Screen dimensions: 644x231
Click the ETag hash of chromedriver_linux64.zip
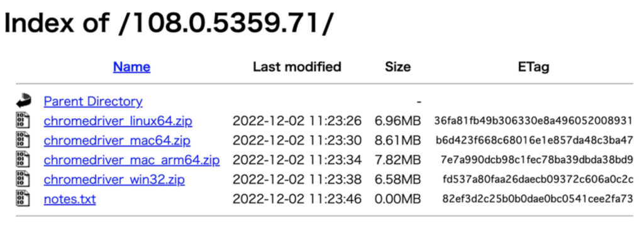(533, 121)
